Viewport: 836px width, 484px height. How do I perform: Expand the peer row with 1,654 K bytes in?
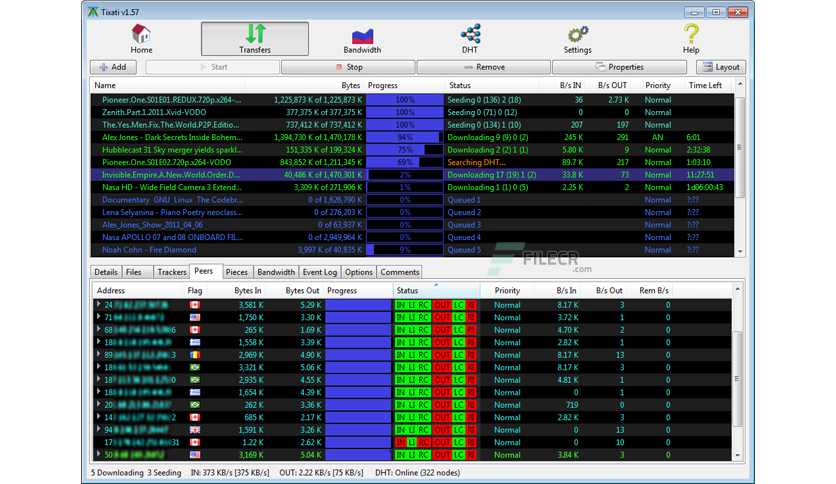98,392
